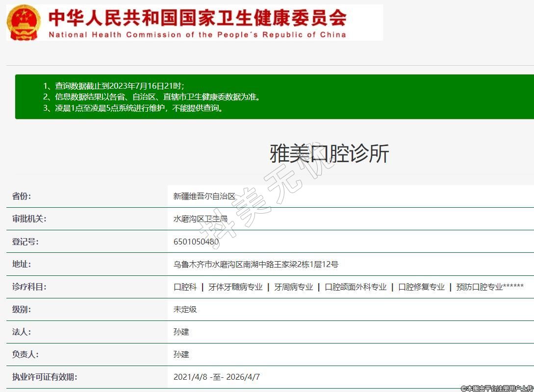Select the notice line about the 2023年7月16日 data cutoff

pos(113,86)
